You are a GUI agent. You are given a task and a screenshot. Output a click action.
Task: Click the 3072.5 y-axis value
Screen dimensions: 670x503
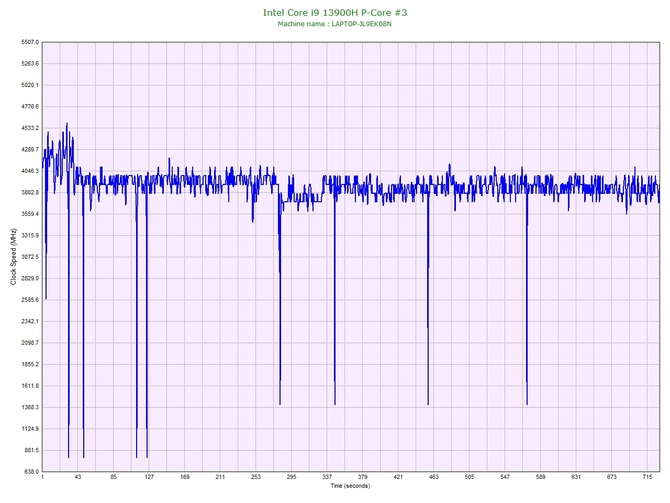point(30,257)
